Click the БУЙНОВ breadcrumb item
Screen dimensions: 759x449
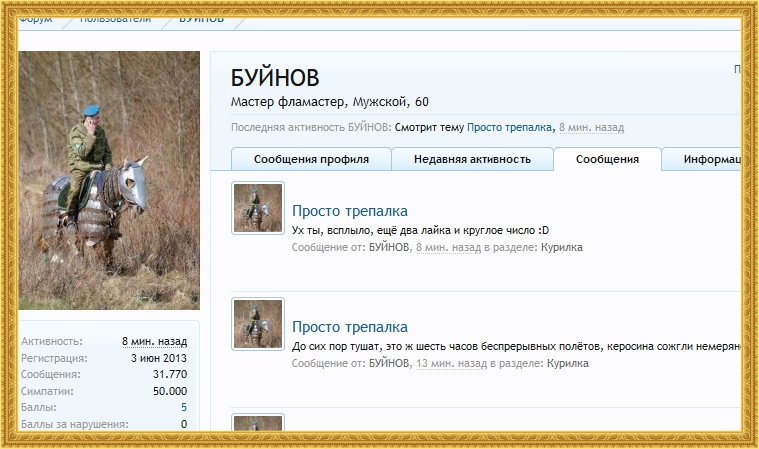click(201, 18)
